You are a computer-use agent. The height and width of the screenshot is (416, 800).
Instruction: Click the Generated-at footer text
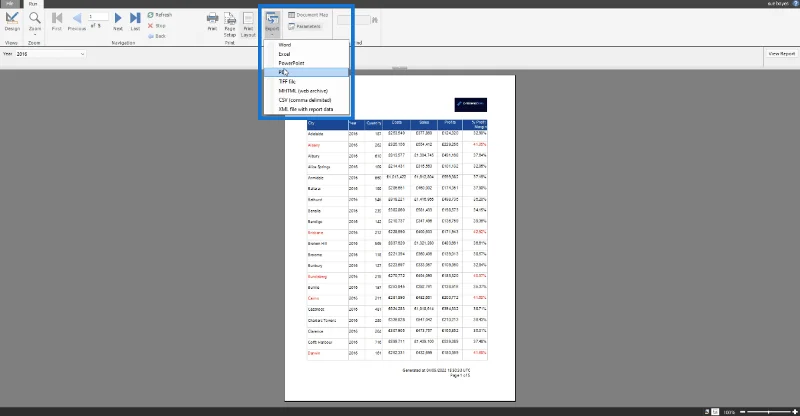pyautogui.click(x=436, y=371)
